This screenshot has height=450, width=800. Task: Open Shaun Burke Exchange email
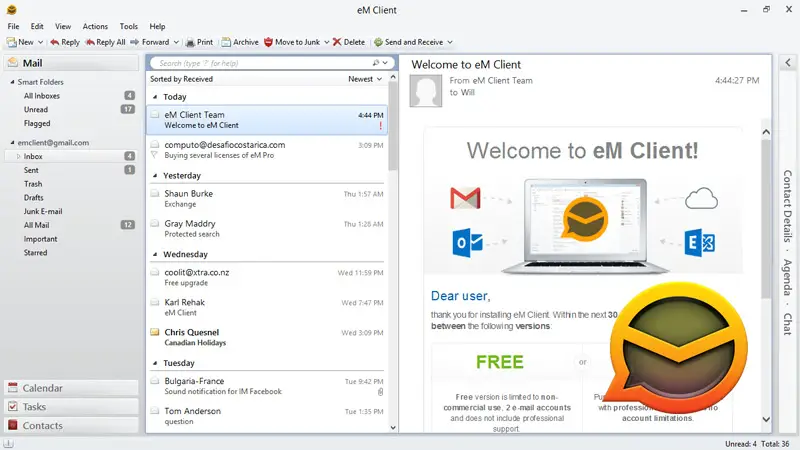tap(267, 199)
